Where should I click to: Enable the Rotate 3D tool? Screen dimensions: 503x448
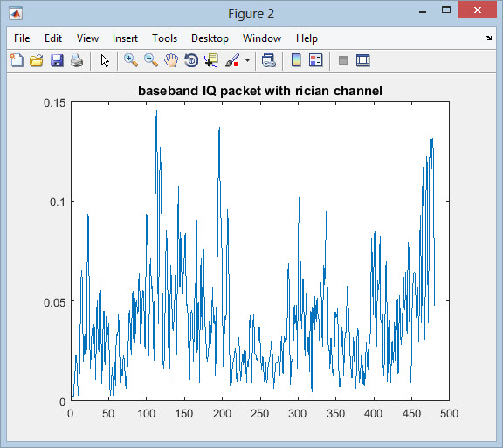[191, 60]
